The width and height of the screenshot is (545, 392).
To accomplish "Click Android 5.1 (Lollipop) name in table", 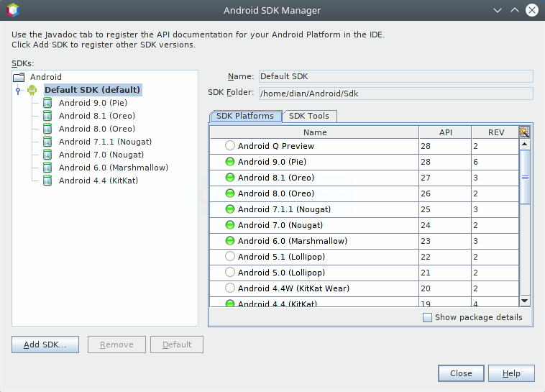I will click(281, 257).
